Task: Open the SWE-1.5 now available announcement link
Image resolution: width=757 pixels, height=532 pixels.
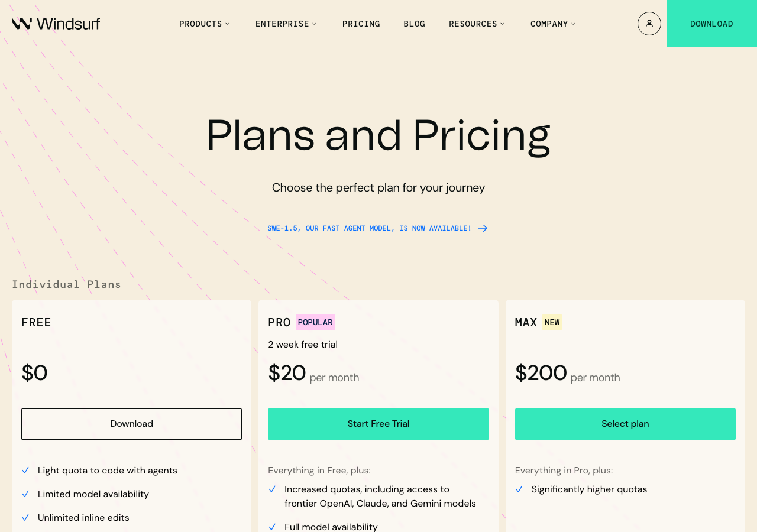Action: pos(369,228)
